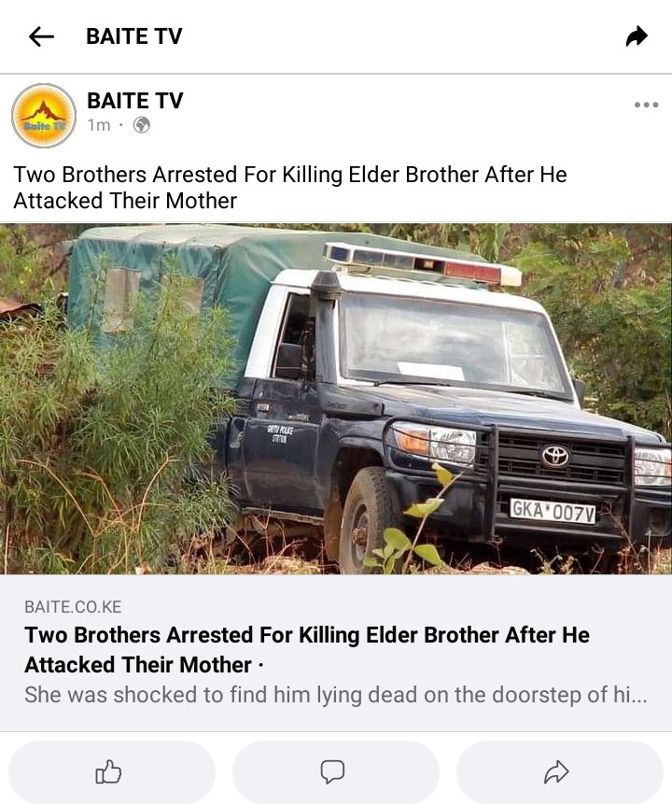Tap the back arrow icon
This screenshot has width=672, height=806.
pyautogui.click(x=41, y=36)
